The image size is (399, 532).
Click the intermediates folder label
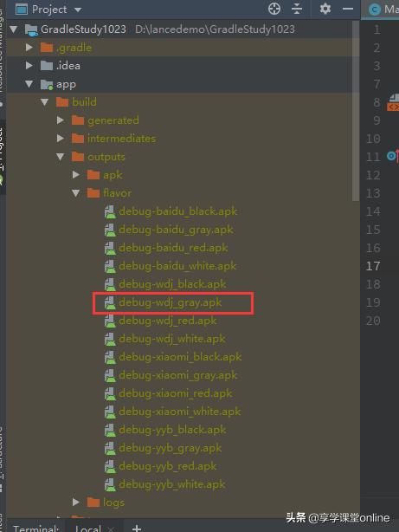(x=121, y=139)
